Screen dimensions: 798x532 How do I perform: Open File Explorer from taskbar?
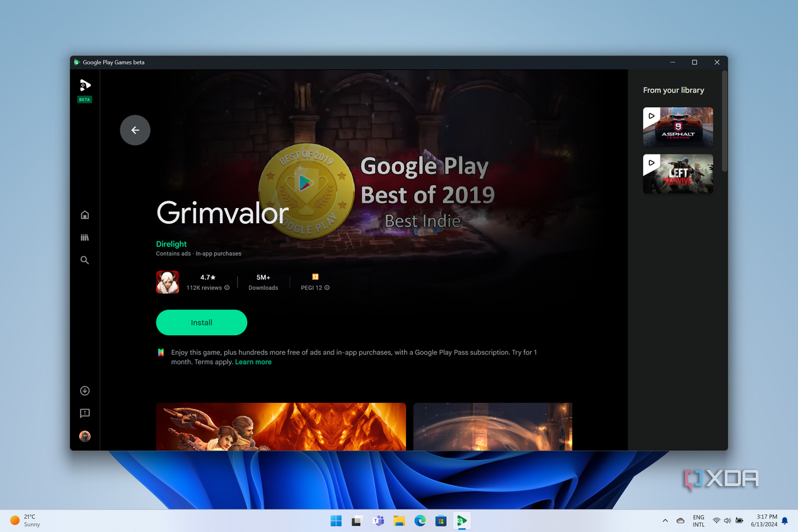pos(399,521)
